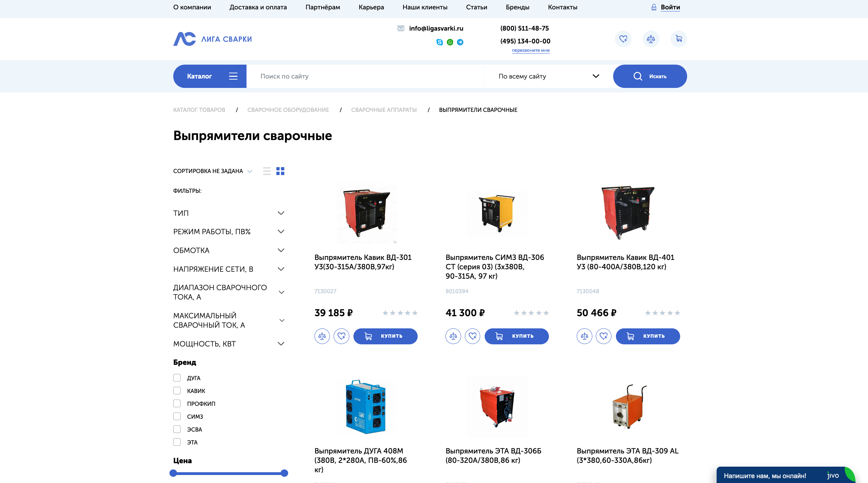Expand the РЕЖИМ РАБОТЫ, ПВ% filter
Viewport: 868px width, 483px height.
coord(229,231)
